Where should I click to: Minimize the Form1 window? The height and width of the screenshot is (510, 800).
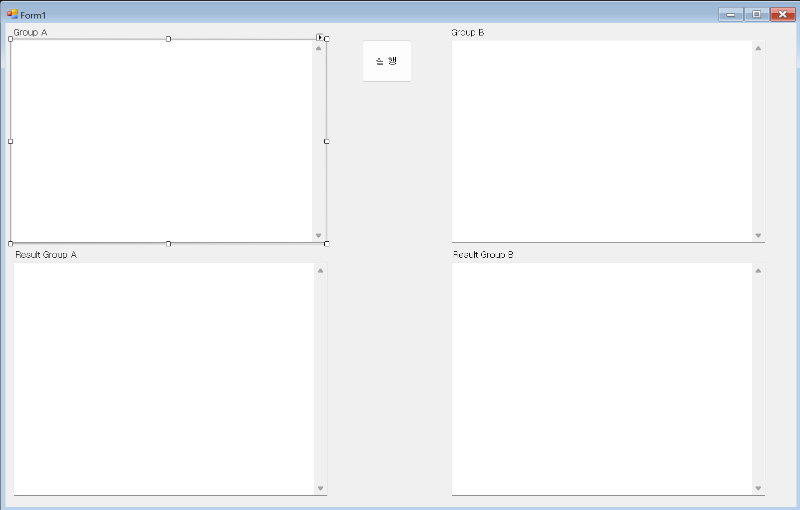point(731,14)
